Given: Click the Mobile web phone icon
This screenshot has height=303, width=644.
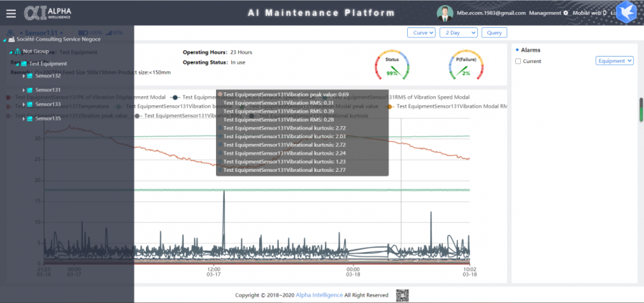Looking at the screenshot, I should coord(603,13).
